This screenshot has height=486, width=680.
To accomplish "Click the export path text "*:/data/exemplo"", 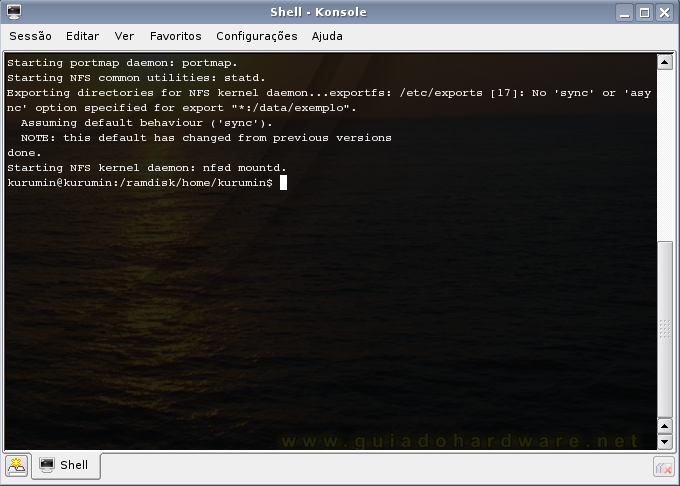I will 290,108.
